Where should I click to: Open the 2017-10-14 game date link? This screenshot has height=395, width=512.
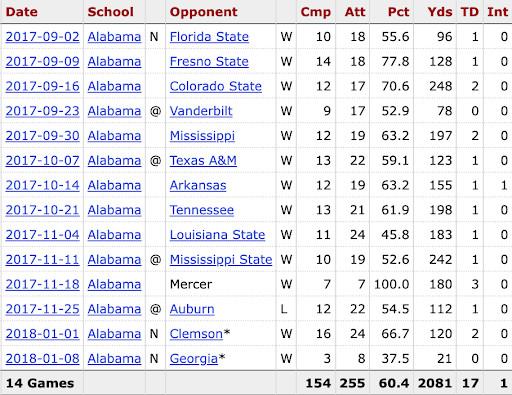pos(43,185)
